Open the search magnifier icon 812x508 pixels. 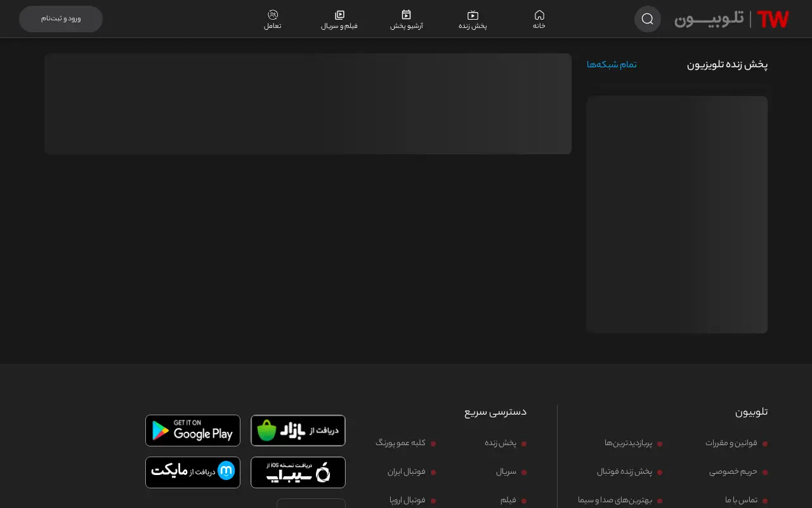(x=648, y=19)
